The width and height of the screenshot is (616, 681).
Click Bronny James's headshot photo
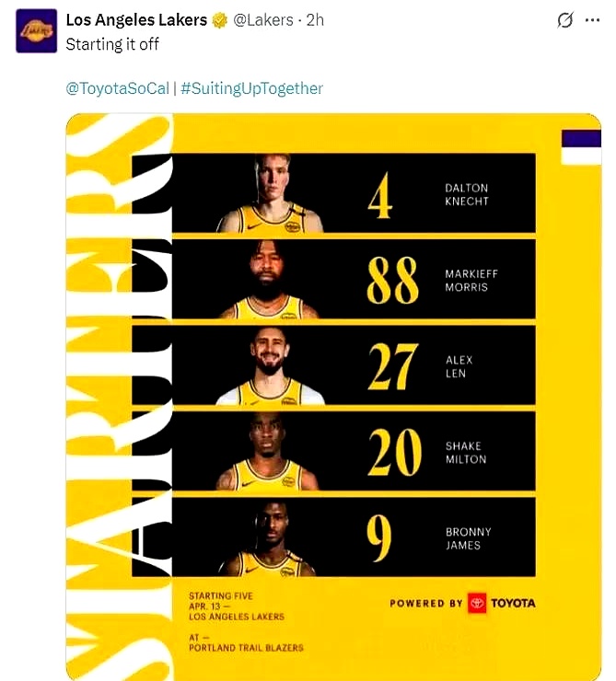click(x=271, y=538)
